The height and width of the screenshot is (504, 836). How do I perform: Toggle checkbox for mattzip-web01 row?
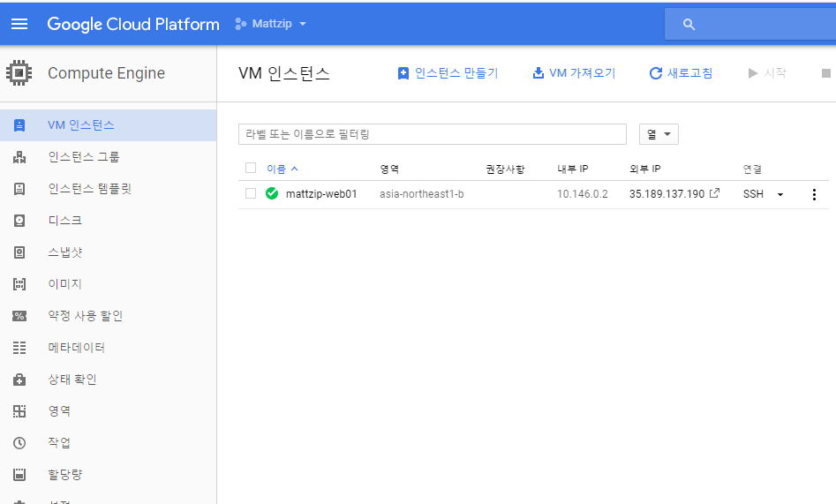[x=251, y=193]
